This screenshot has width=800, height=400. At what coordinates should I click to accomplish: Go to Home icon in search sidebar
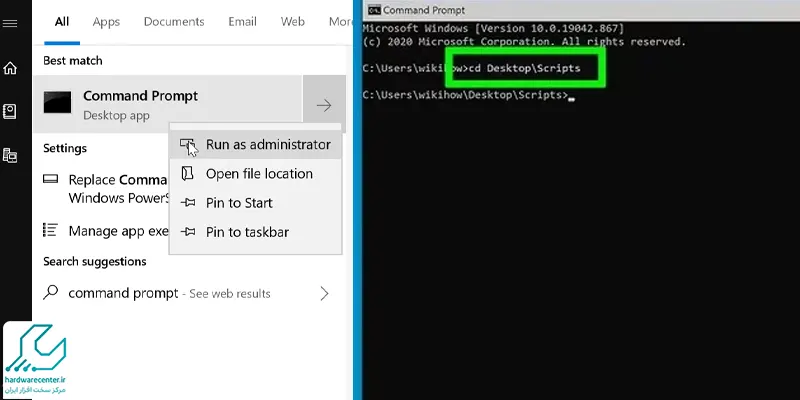pyautogui.click(x=10, y=68)
